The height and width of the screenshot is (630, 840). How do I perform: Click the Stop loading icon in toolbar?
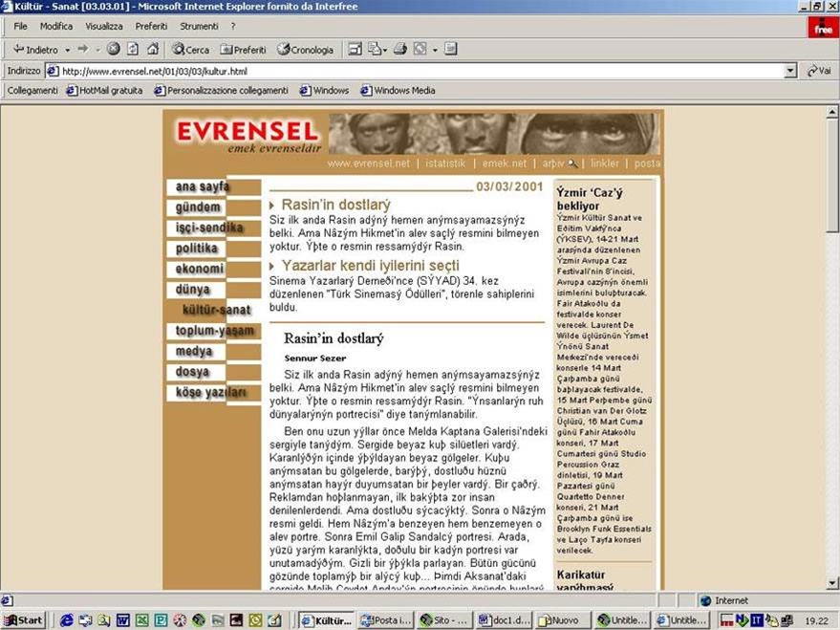pyautogui.click(x=114, y=49)
